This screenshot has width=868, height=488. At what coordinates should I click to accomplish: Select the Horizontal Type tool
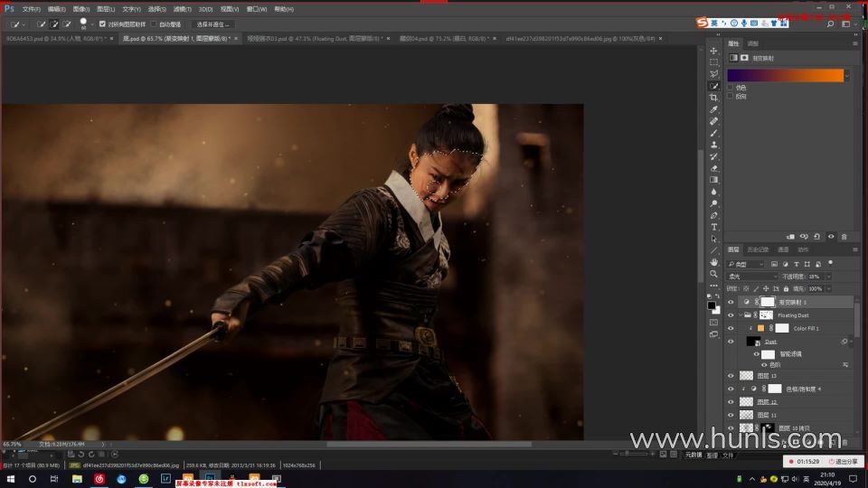click(x=713, y=227)
